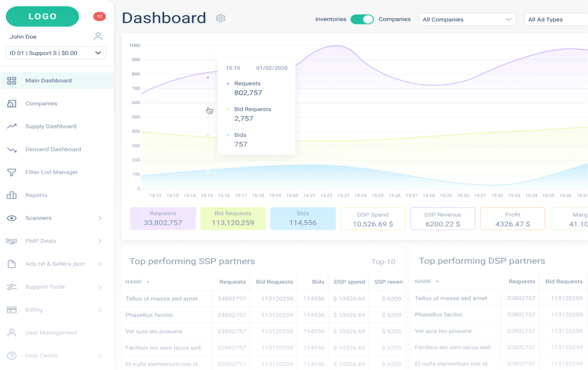Toggle the Bid Requests series legend card

(x=233, y=218)
